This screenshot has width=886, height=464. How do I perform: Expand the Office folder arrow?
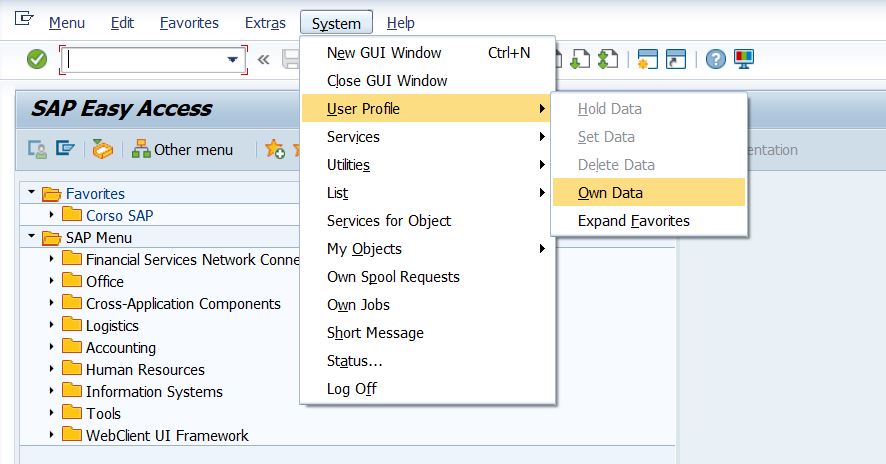(51, 281)
